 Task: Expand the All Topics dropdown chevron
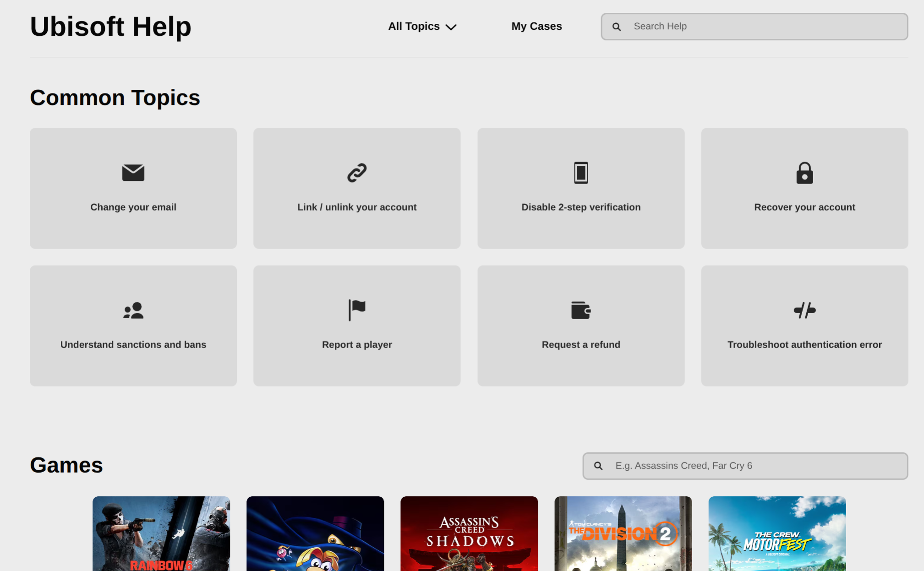point(451,27)
